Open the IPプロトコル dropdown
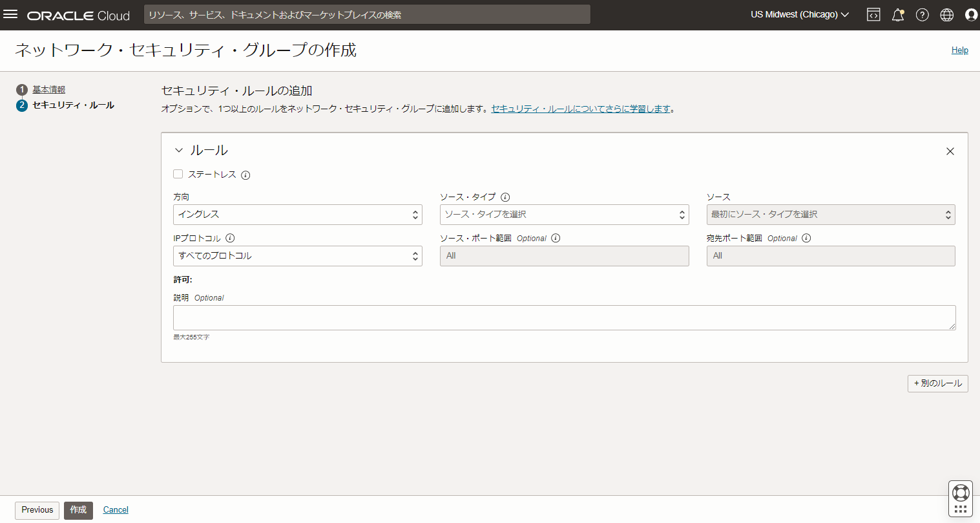 coord(298,256)
